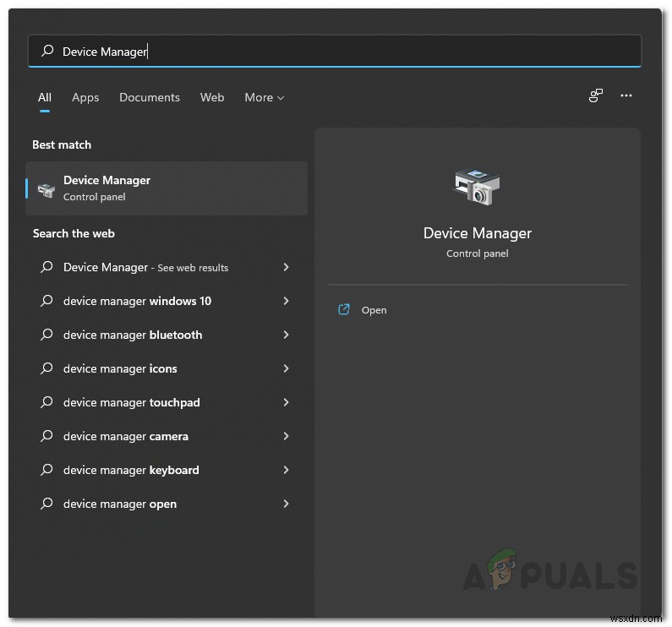Select 'device manager windows 10' suggestion
672x627 pixels.
(167, 301)
